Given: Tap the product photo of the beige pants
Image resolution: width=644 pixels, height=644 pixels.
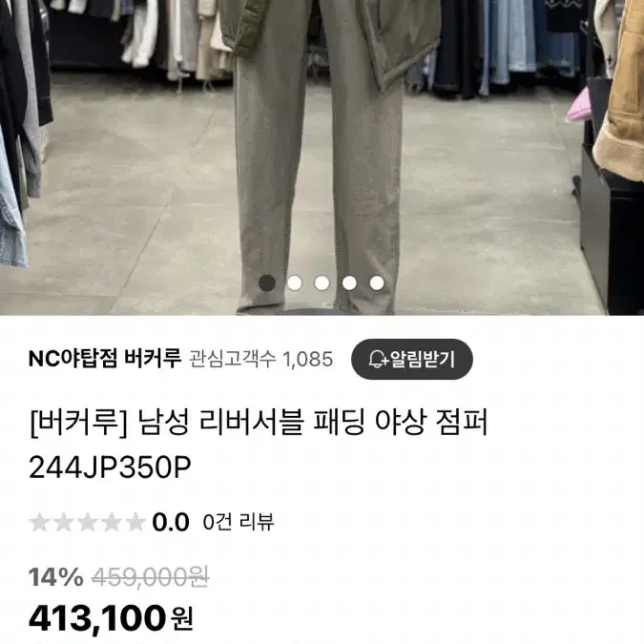Looking at the screenshot, I should coord(322,157).
